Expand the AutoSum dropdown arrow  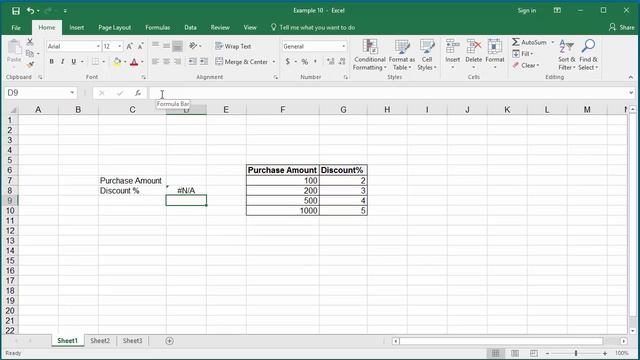553,42
